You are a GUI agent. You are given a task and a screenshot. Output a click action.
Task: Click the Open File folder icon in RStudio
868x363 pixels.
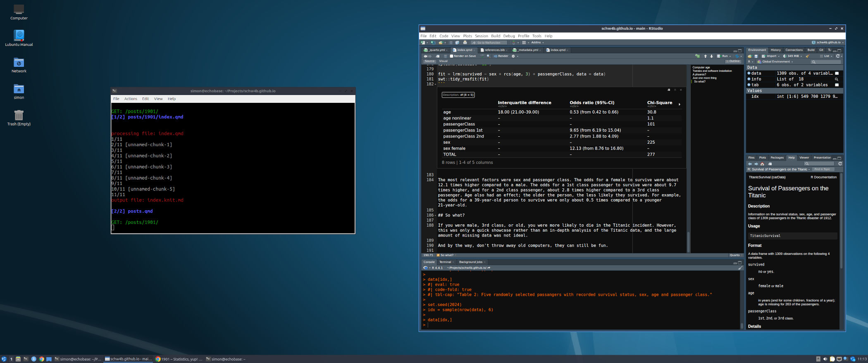pos(441,43)
